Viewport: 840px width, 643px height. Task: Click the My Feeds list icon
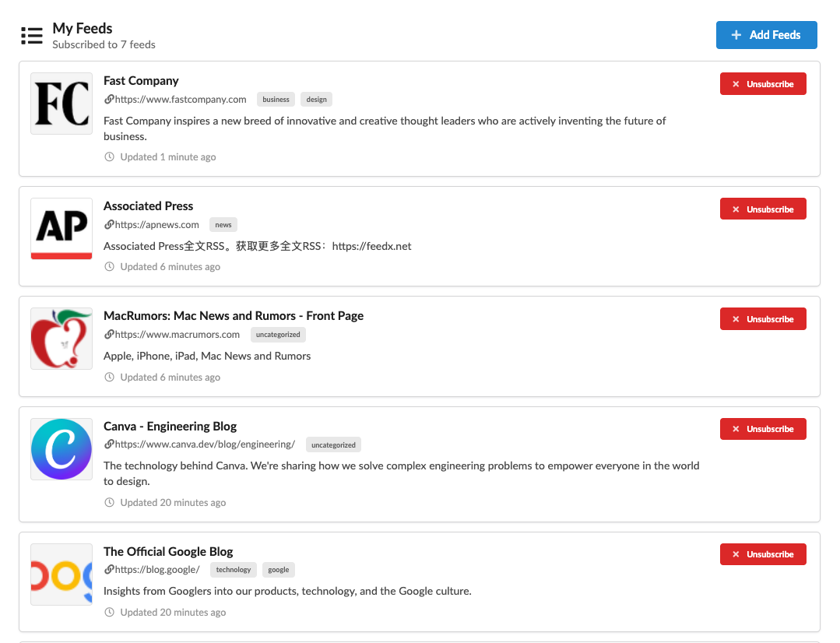[31, 35]
